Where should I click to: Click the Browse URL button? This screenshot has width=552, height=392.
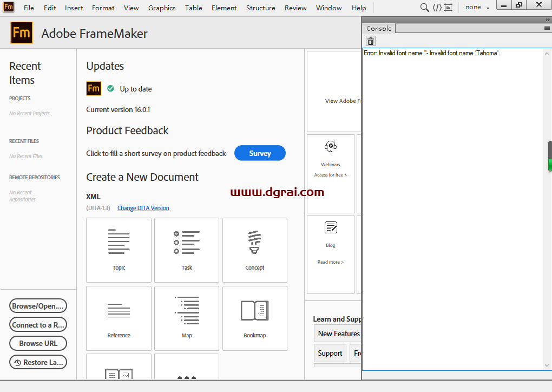click(38, 343)
